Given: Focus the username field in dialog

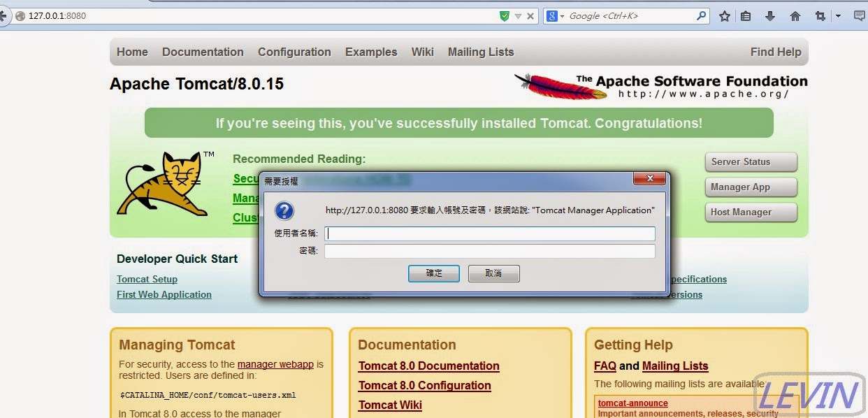Looking at the screenshot, I should pos(489,233).
